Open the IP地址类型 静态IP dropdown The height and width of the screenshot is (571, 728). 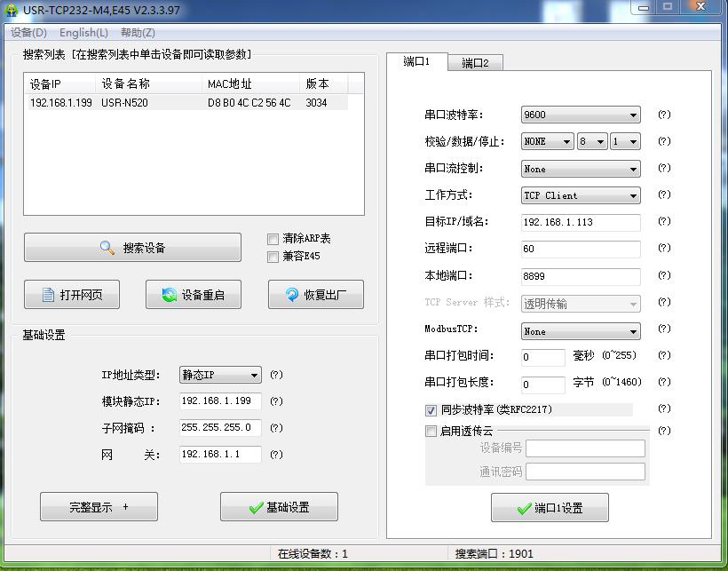click(220, 375)
